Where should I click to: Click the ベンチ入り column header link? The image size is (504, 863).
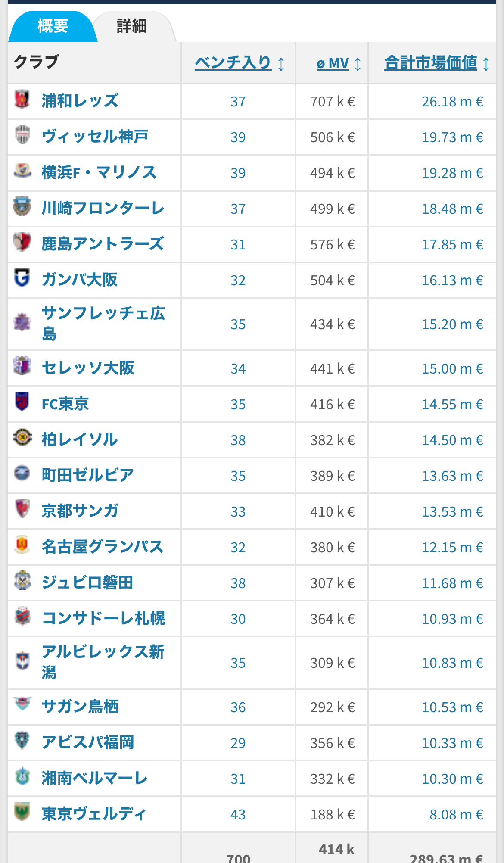tap(233, 63)
